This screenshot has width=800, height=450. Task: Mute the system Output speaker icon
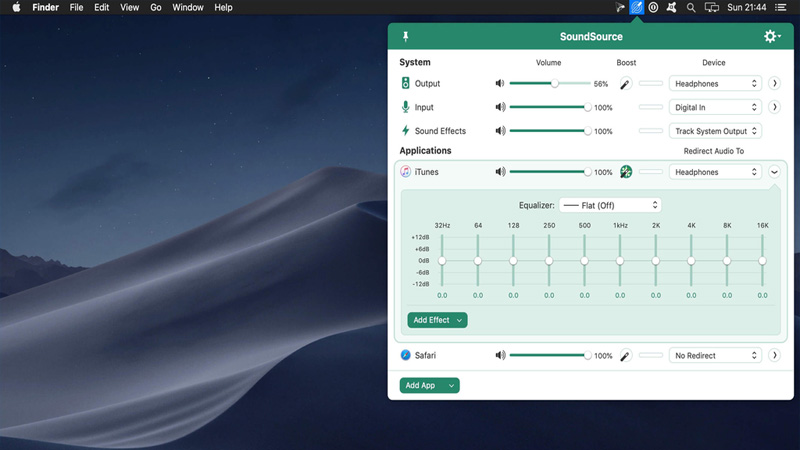click(500, 83)
